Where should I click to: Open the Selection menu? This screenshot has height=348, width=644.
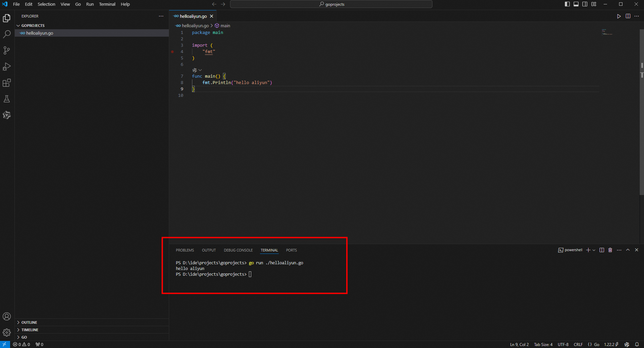tap(46, 4)
